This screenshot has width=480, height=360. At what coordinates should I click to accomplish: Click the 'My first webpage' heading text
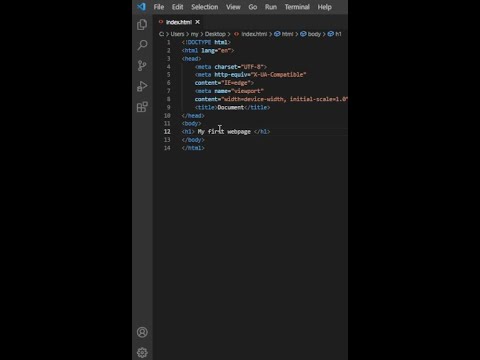coord(224,132)
